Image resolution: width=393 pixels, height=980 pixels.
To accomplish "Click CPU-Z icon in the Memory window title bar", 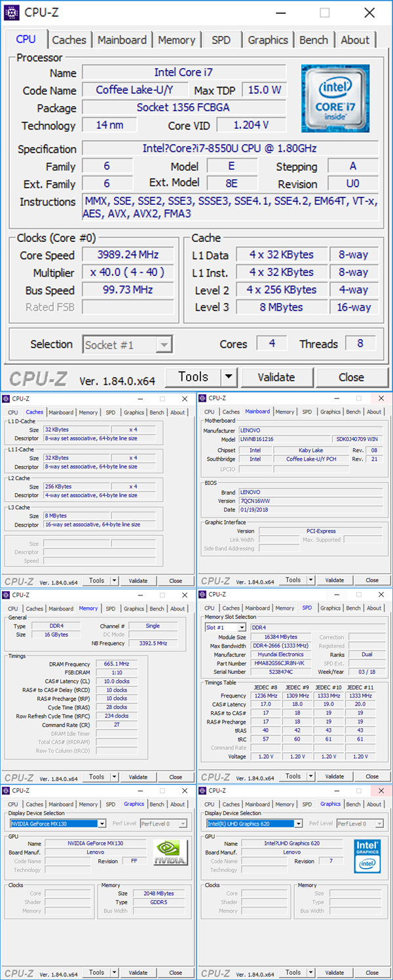I will click(x=6, y=595).
